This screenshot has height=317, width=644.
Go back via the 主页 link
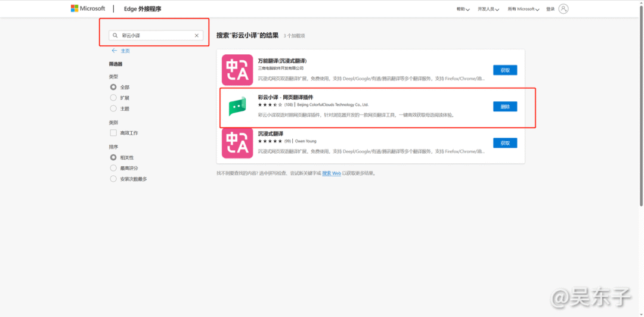[x=125, y=51]
